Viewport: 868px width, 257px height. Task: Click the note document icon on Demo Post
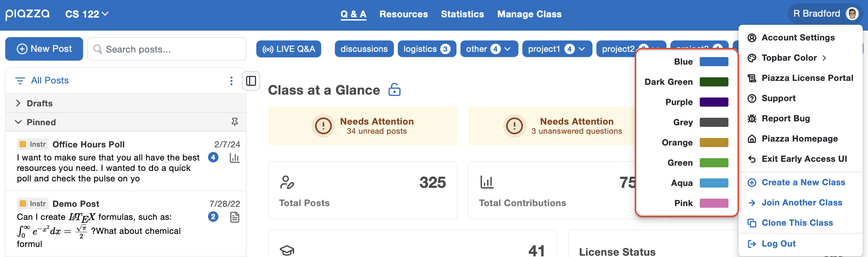[235, 217]
